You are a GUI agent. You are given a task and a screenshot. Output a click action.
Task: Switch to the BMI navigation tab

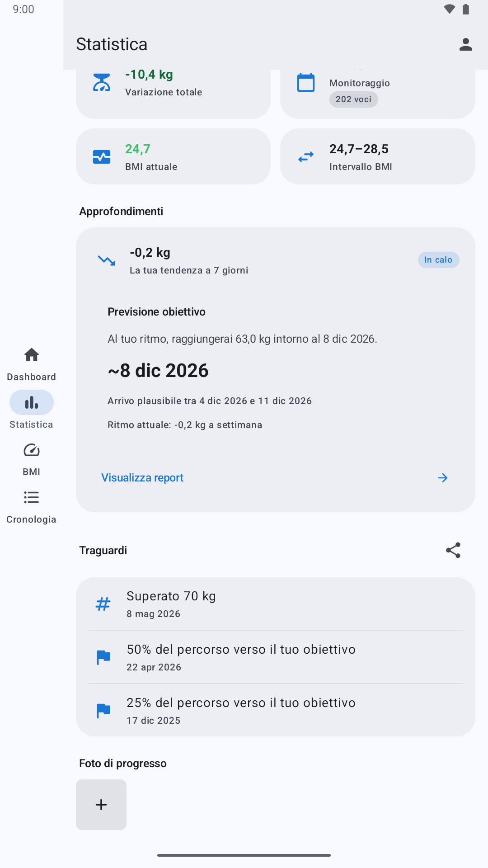[x=31, y=459]
